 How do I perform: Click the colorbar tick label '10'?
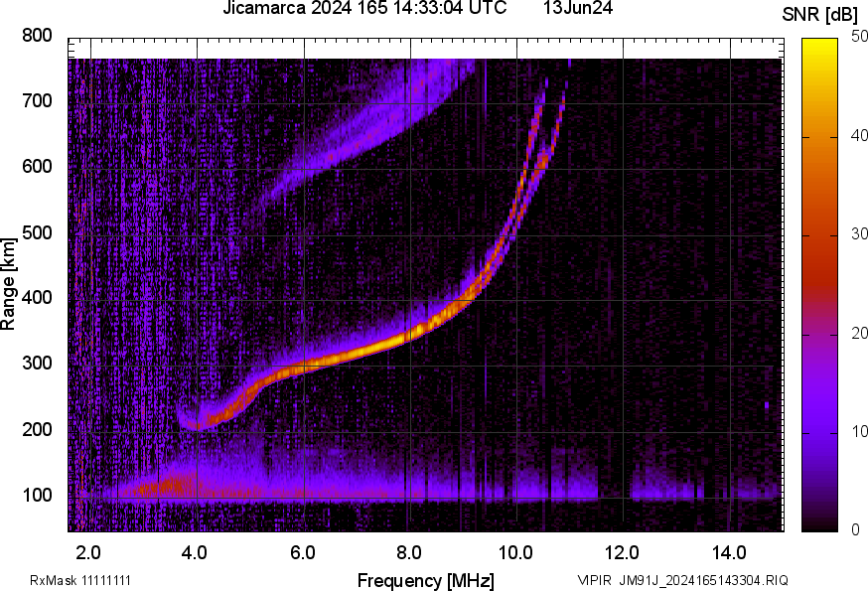coord(859,431)
